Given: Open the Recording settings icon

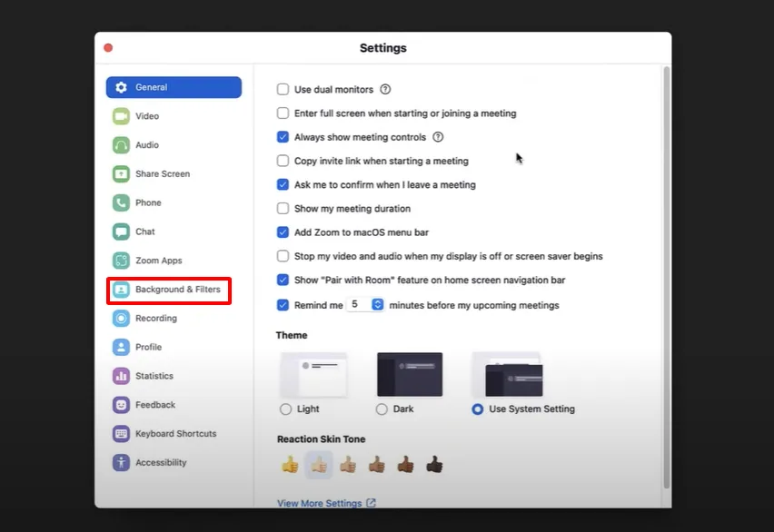Looking at the screenshot, I should (121, 319).
